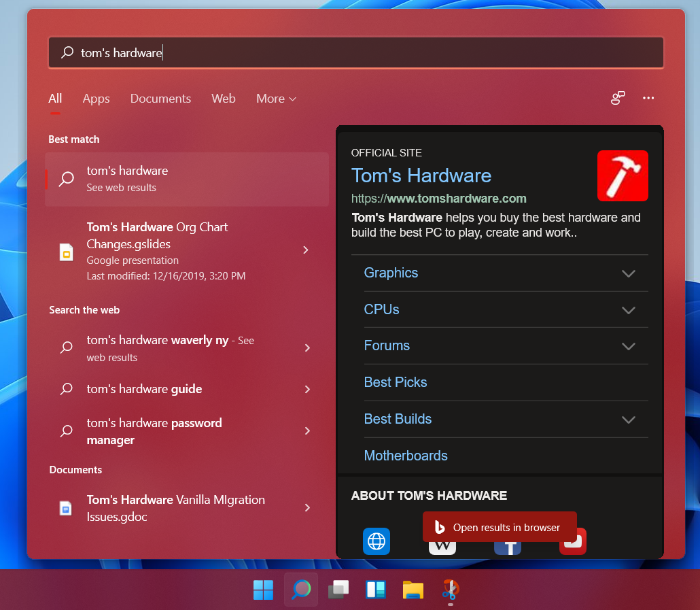This screenshot has height=610, width=700.
Task: Open the More filter dropdown
Action: coord(275,98)
